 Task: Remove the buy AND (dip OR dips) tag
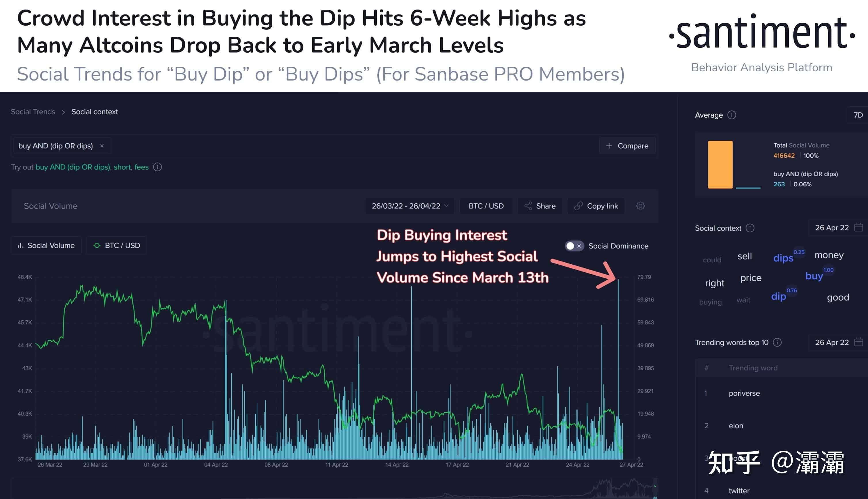coord(102,146)
